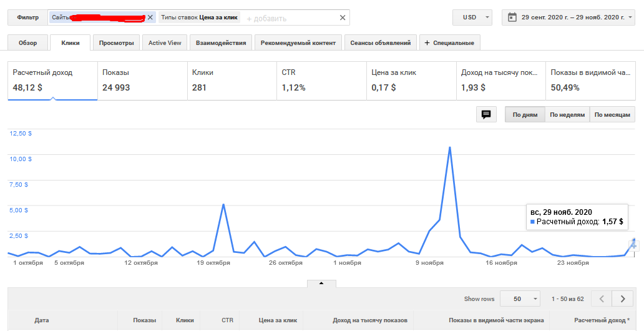Viewport: 644px width, 331px height.
Task: Switch to the Обзор tab
Action: [27, 43]
